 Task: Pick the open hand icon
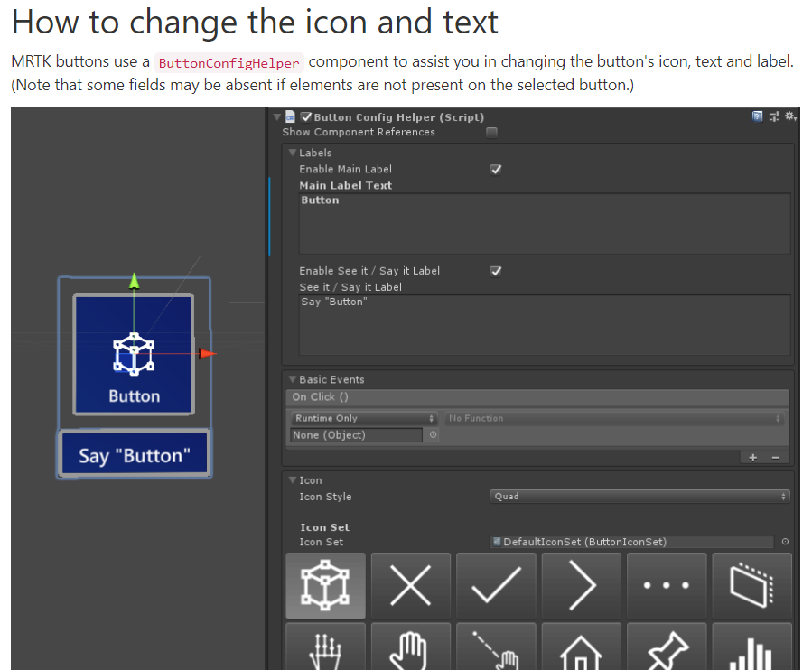(411, 647)
